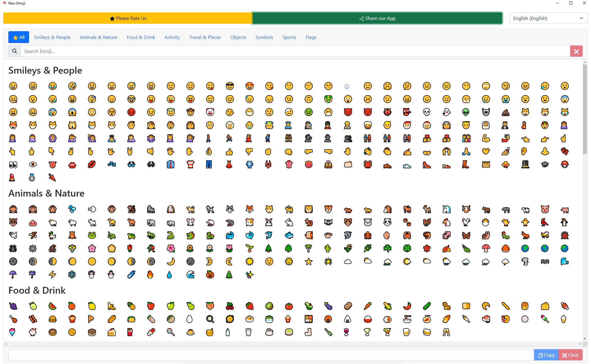Insert the beer mug emoji

tap(407, 332)
